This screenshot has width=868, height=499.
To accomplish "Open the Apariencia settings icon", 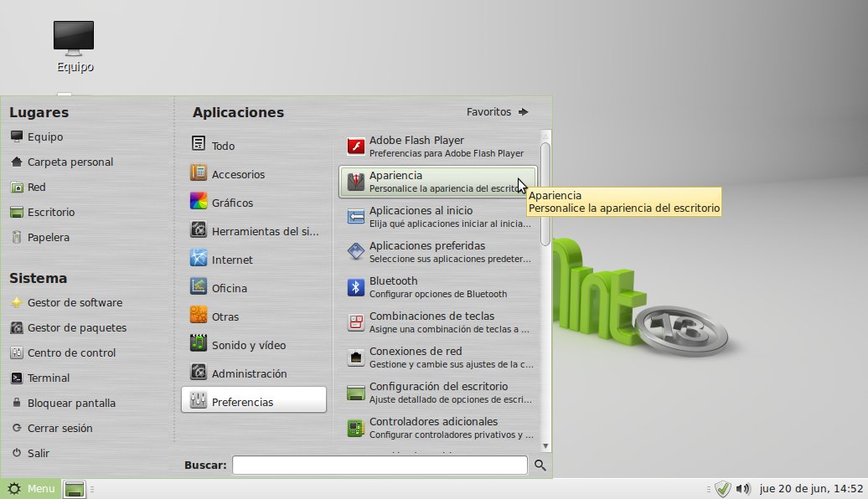I will 358,181.
